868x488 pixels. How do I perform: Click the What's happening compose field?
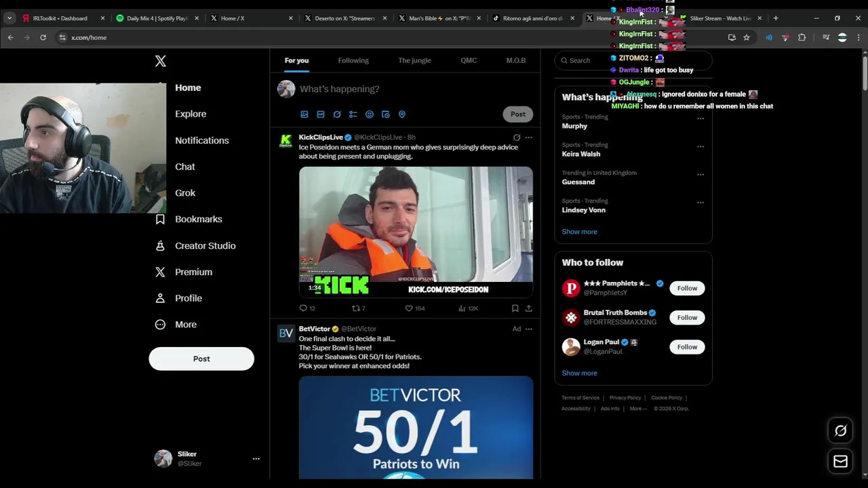point(415,89)
